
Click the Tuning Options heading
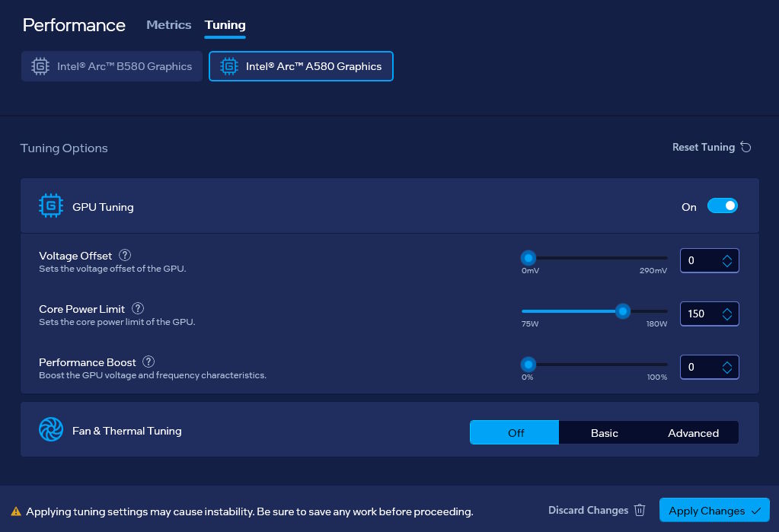64,148
